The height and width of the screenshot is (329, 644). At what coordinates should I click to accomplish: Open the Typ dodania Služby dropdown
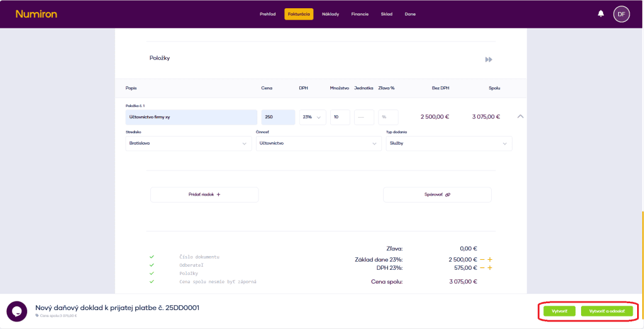(448, 143)
